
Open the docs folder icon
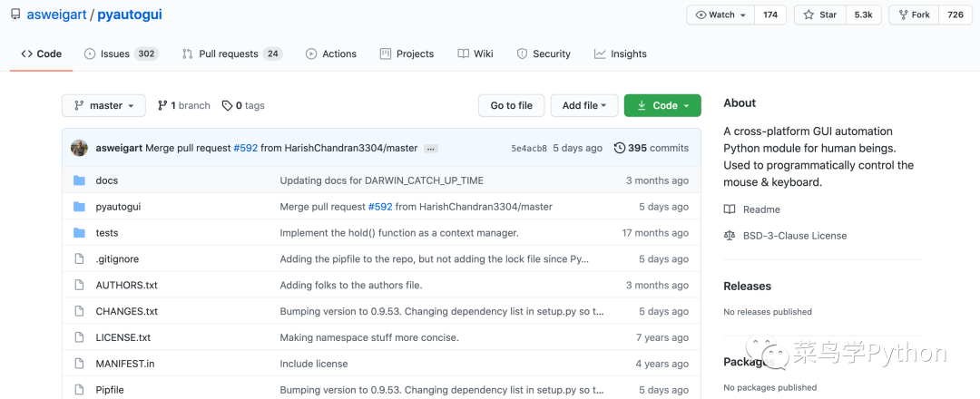[x=79, y=180]
